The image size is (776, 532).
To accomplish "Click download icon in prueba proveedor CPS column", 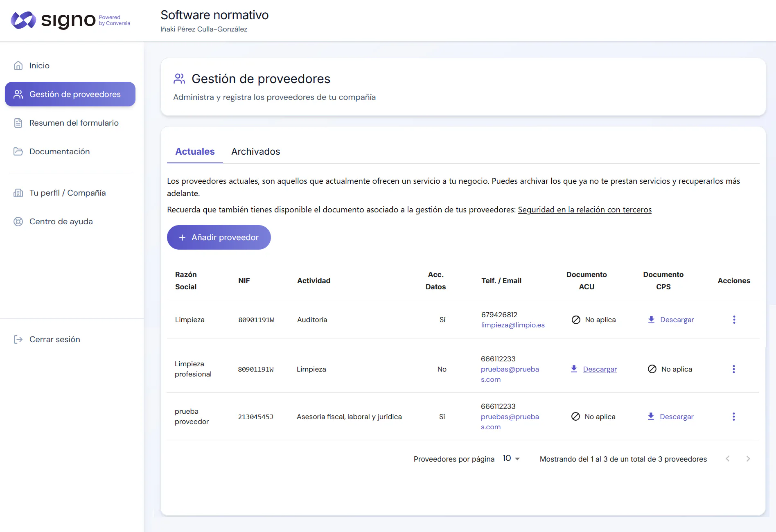I will coord(651,417).
